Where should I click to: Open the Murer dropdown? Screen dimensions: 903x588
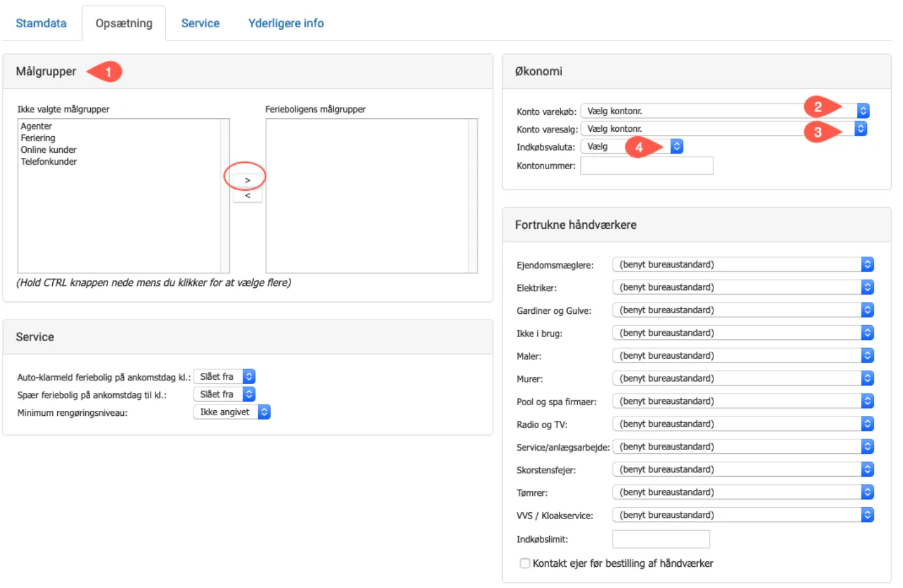tap(743, 378)
